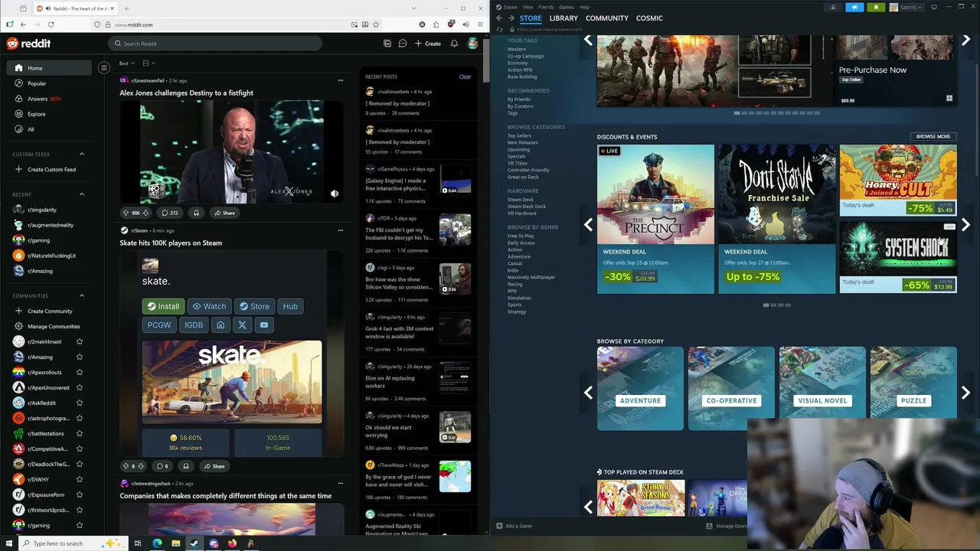Screen dimensions: 980x551
Task: Upvote the Alex Jones post
Action: pyautogui.click(x=126, y=213)
